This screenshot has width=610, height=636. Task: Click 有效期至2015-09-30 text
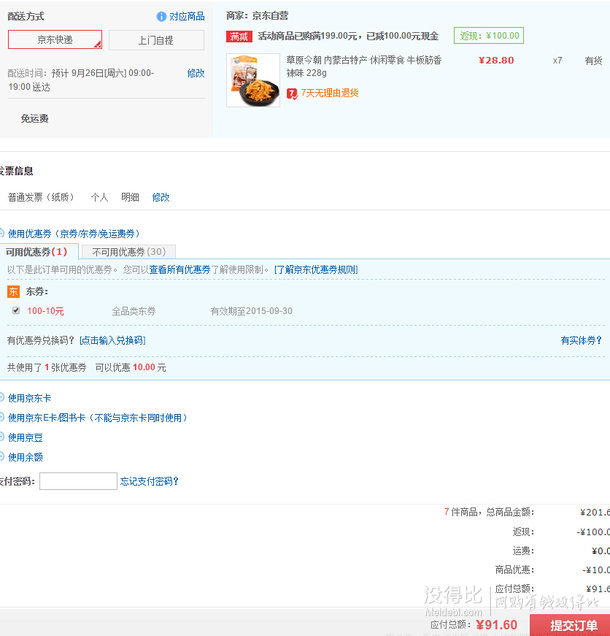pos(251,311)
